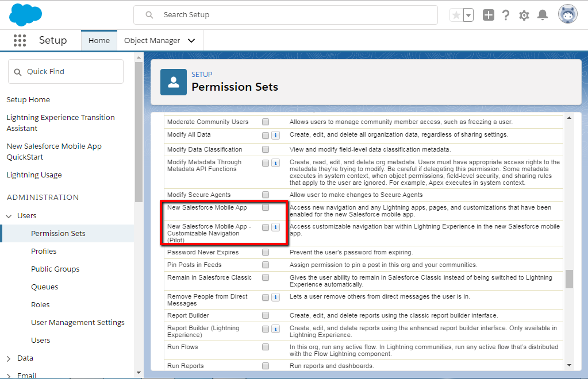
Task: Click the favorites star icon
Action: tap(456, 16)
